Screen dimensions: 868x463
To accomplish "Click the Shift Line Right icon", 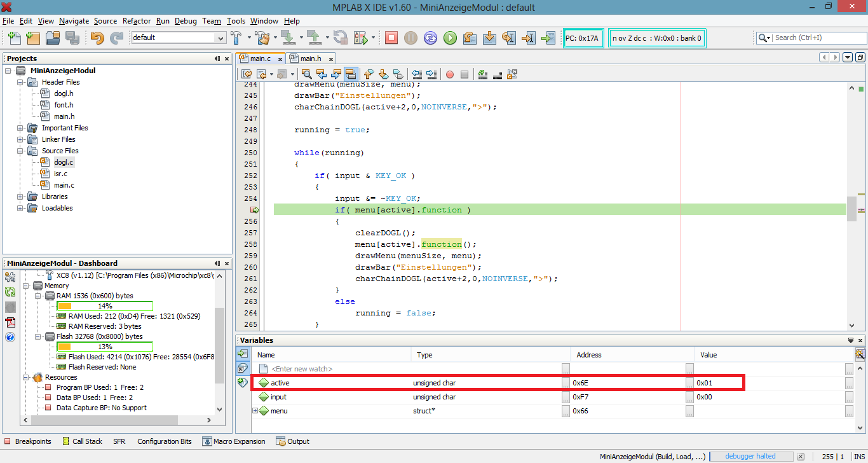I will click(x=431, y=74).
